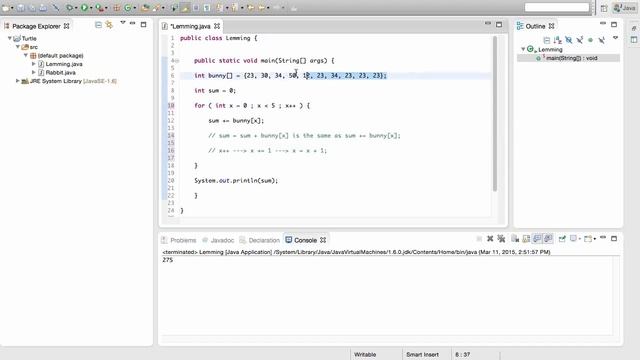This screenshot has width=640, height=360.
Task: Toggle Hide Static Members in Outline
Action: pos(580,40)
